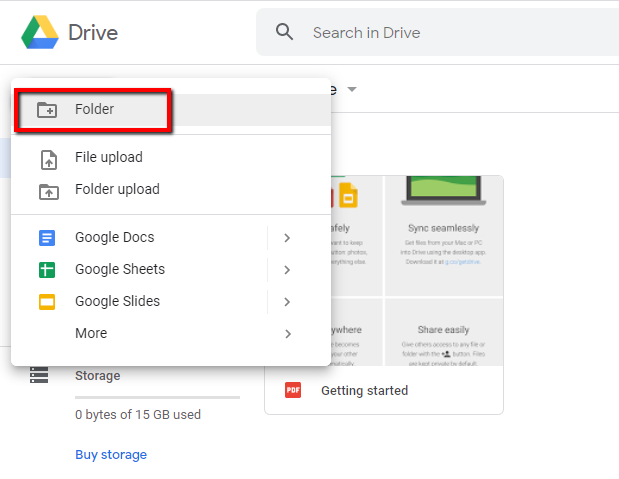The image size is (619, 479).
Task: Open the My Drive dropdown arrow
Action: (352, 89)
